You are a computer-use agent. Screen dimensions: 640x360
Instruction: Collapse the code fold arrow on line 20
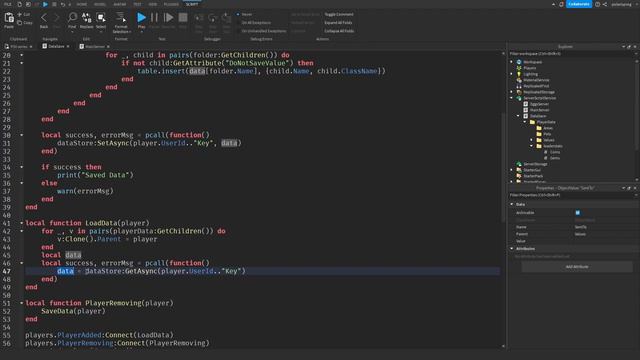[x=22, y=55]
